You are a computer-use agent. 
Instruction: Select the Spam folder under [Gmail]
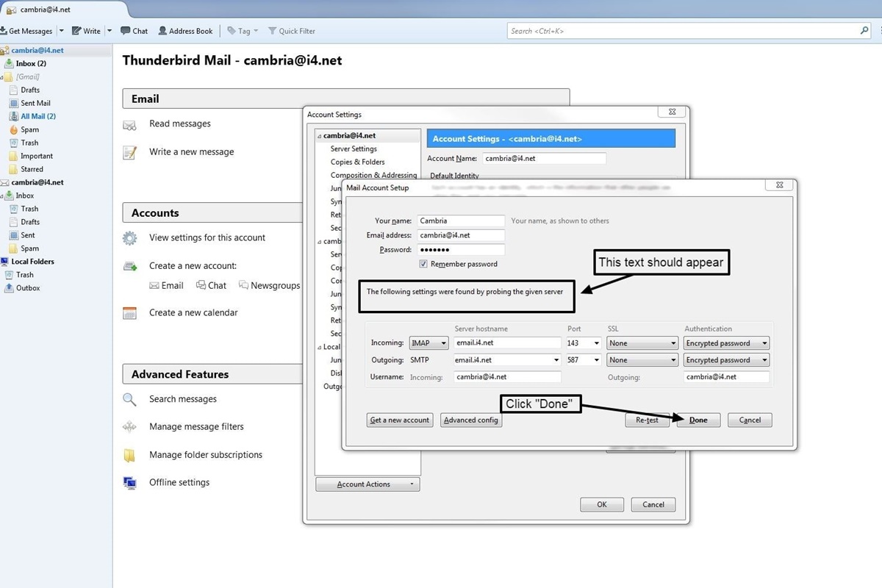[x=29, y=129]
